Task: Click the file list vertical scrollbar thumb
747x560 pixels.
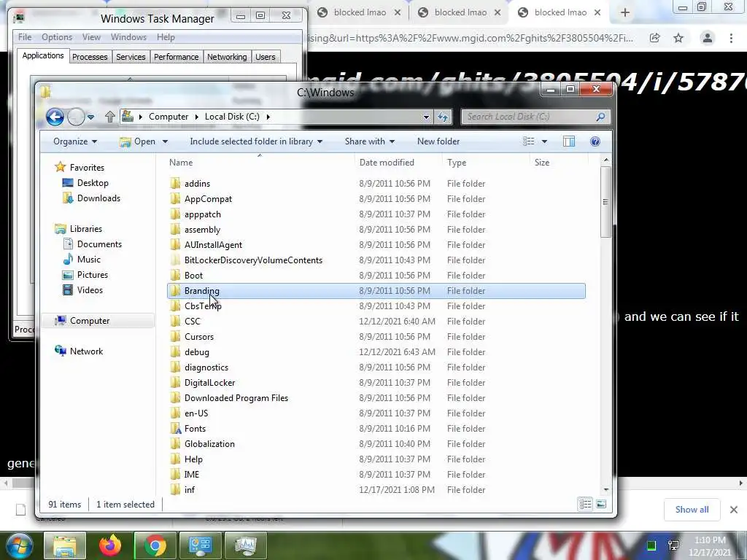Action: [606, 201]
